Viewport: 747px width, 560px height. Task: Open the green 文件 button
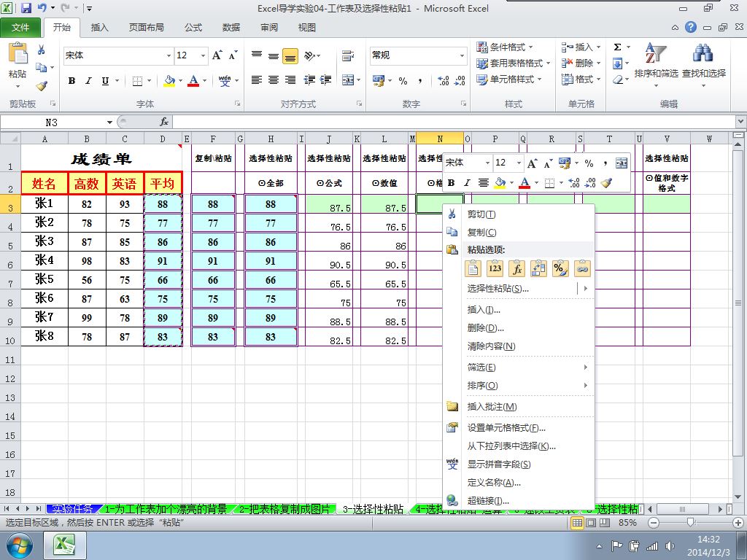20,28
